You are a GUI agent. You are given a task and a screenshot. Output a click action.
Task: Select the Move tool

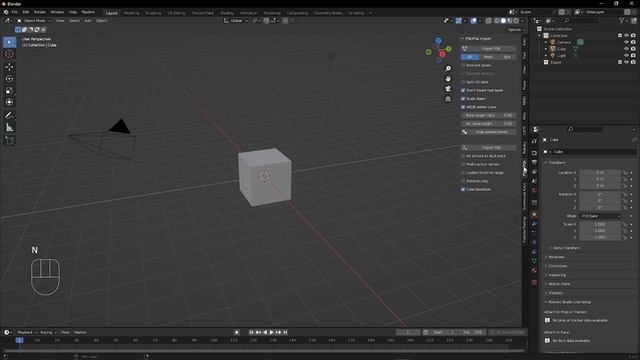tap(9, 67)
